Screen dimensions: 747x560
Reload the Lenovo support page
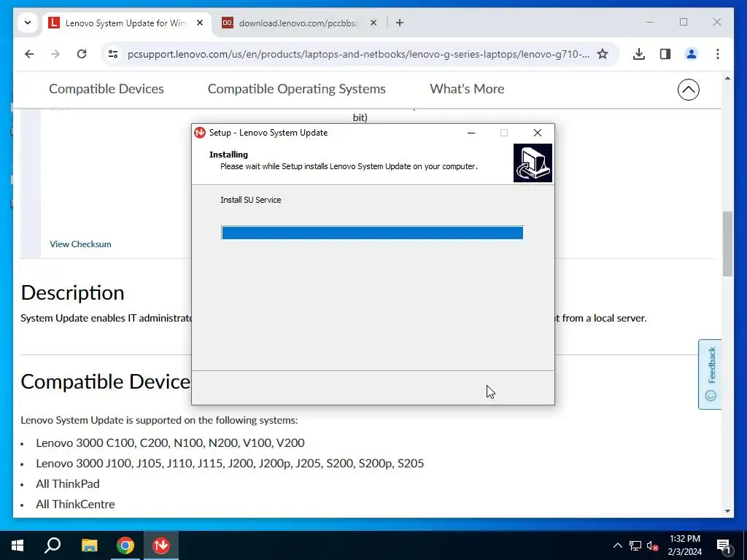[82, 54]
